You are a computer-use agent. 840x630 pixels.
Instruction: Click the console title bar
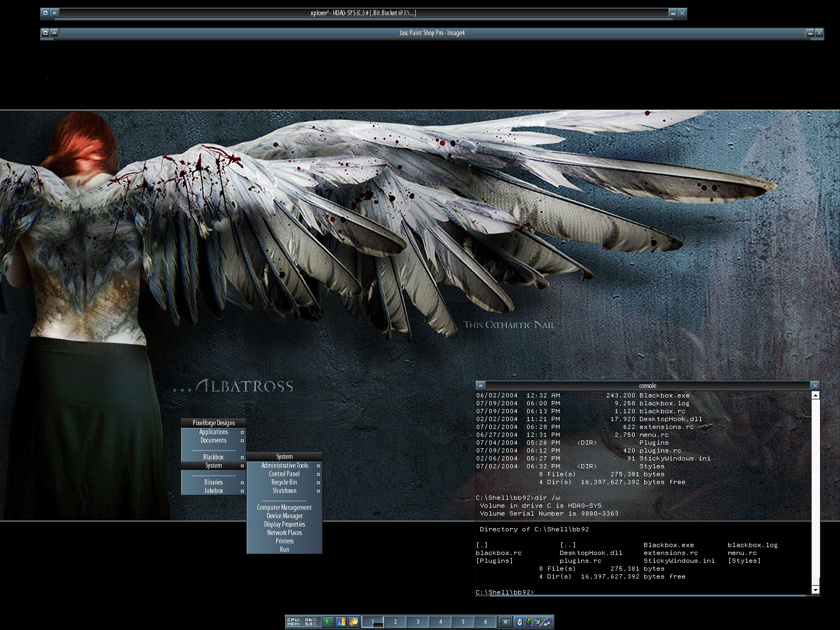(647, 385)
